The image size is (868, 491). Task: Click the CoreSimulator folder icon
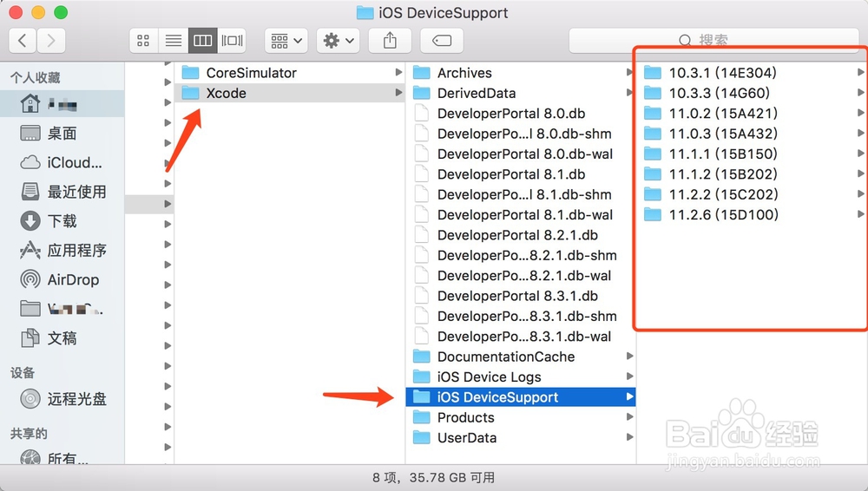point(190,73)
